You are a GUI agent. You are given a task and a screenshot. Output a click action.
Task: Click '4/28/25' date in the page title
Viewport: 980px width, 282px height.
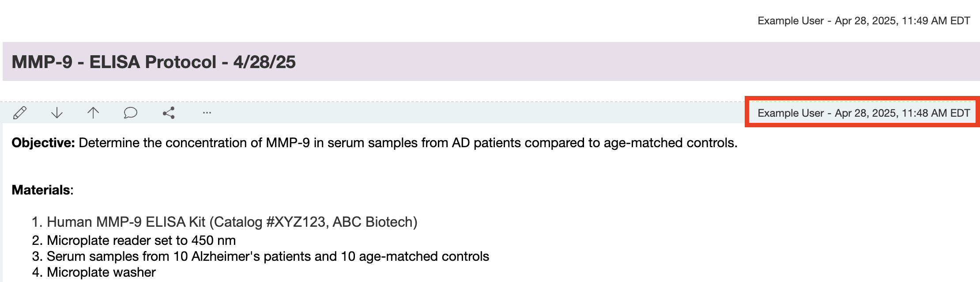click(x=264, y=62)
